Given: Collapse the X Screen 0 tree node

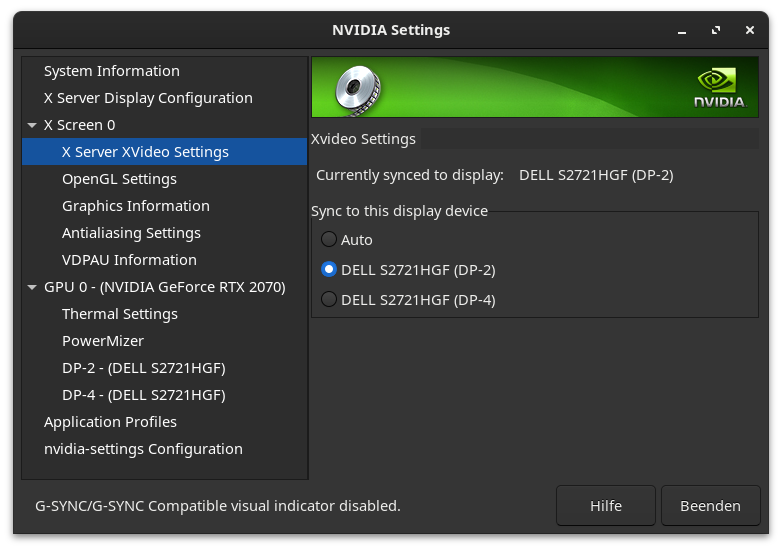Looking at the screenshot, I should (x=32, y=125).
